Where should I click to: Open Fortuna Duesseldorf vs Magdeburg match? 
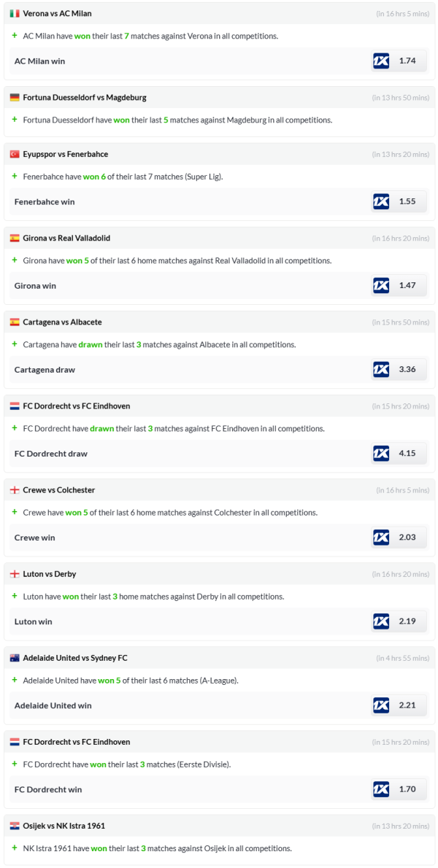tap(85, 98)
